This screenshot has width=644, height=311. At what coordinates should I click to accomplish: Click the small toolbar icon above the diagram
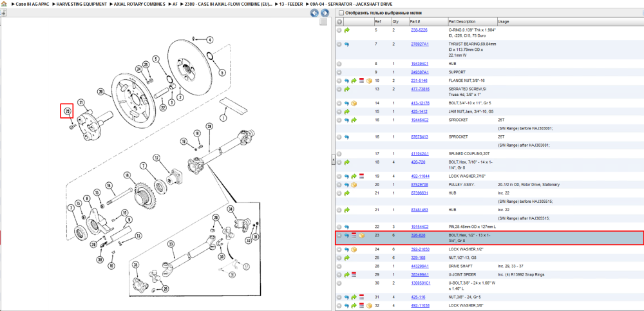[3, 13]
